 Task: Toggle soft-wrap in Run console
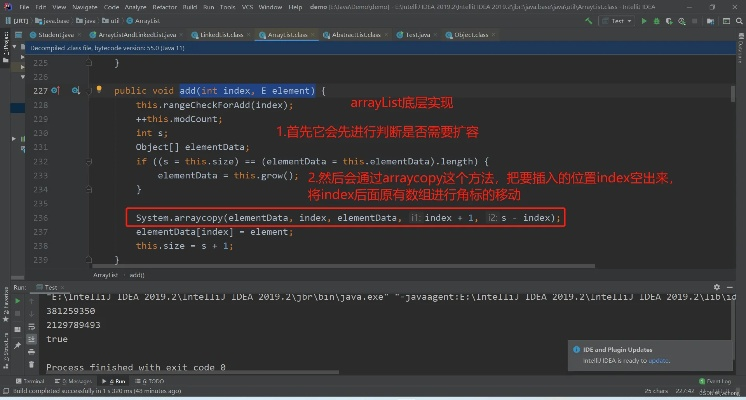point(31,327)
